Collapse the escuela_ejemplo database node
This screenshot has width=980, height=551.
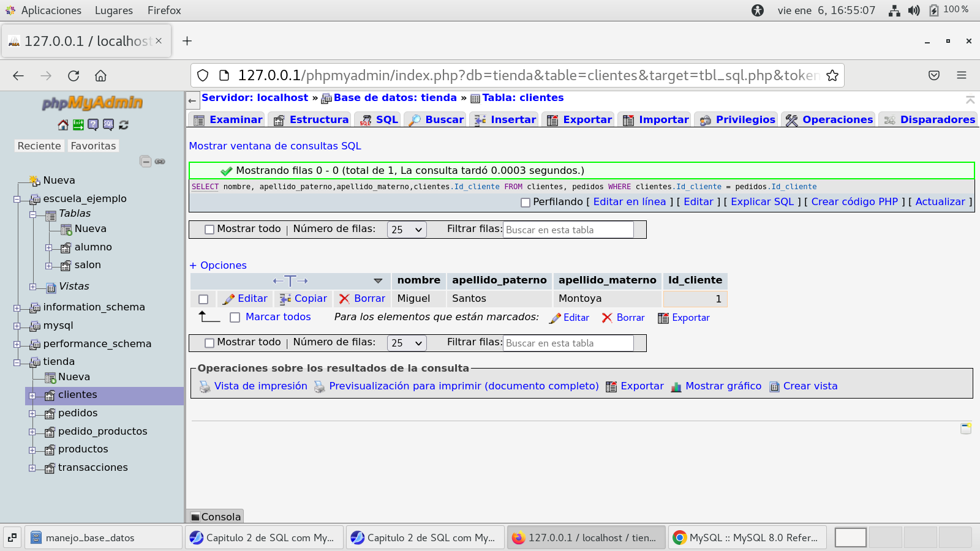pyautogui.click(x=17, y=199)
